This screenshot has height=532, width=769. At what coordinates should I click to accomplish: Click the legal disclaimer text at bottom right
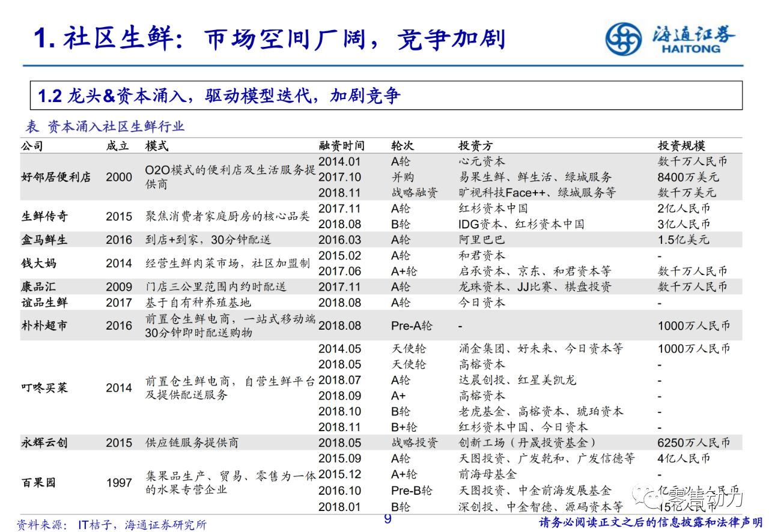tap(651, 522)
